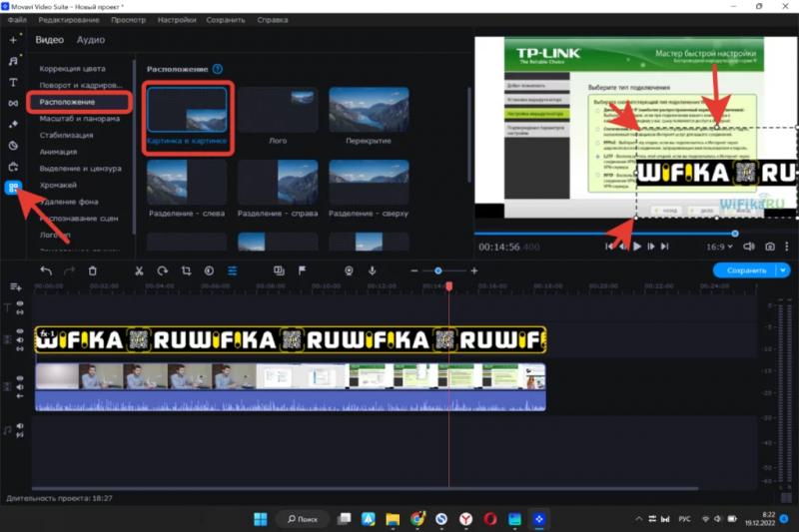Open the dropdown arrow beside Сохранить button
This screenshot has width=799, height=532.
782,270
